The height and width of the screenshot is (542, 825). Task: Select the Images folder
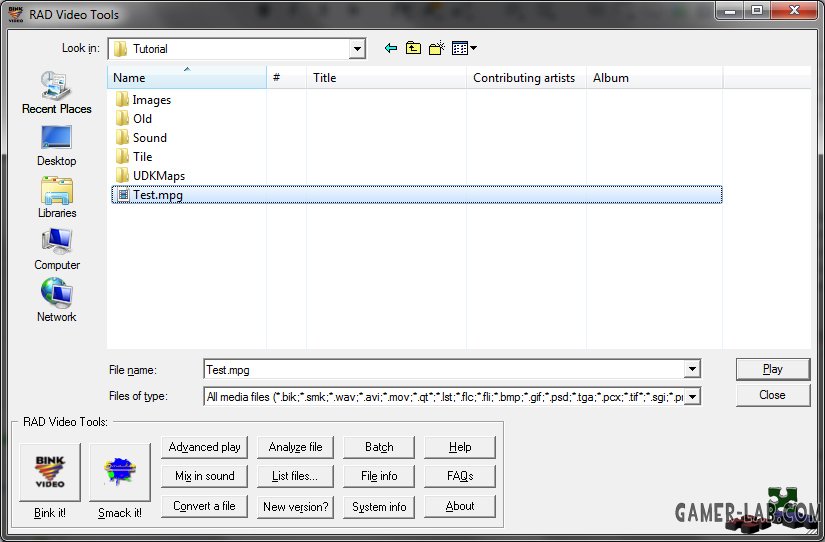coord(143,99)
